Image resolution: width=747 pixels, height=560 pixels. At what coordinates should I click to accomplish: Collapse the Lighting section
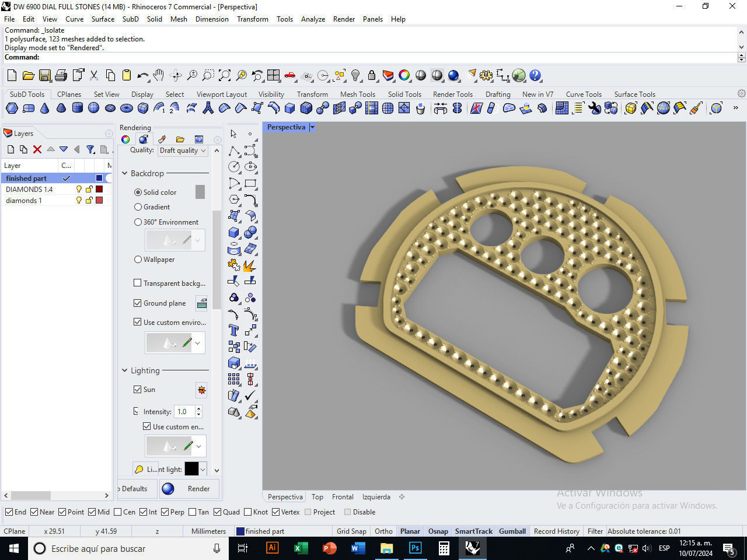(x=125, y=370)
